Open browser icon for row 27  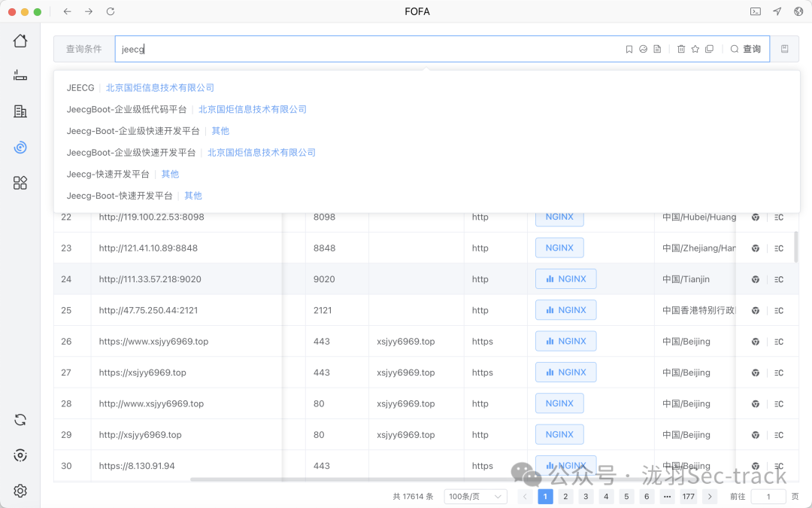click(756, 373)
